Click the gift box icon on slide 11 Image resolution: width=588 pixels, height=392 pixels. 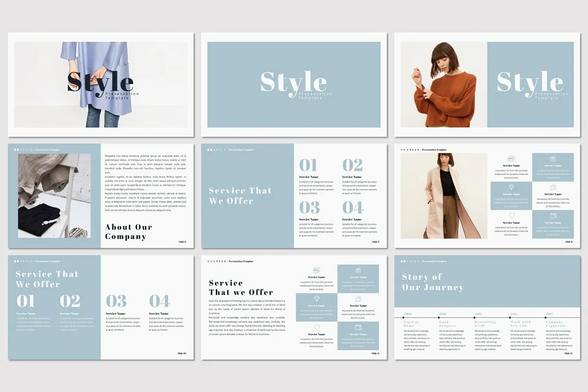click(359, 270)
